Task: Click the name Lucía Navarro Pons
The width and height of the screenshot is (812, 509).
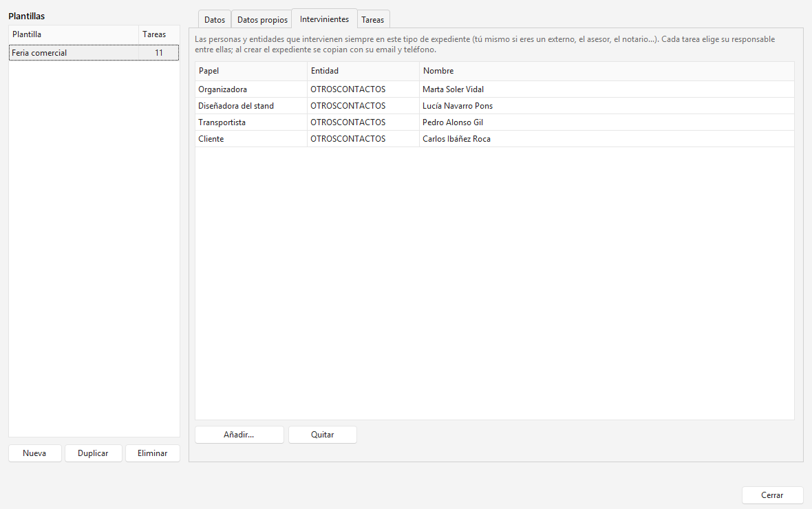Action: coord(458,106)
